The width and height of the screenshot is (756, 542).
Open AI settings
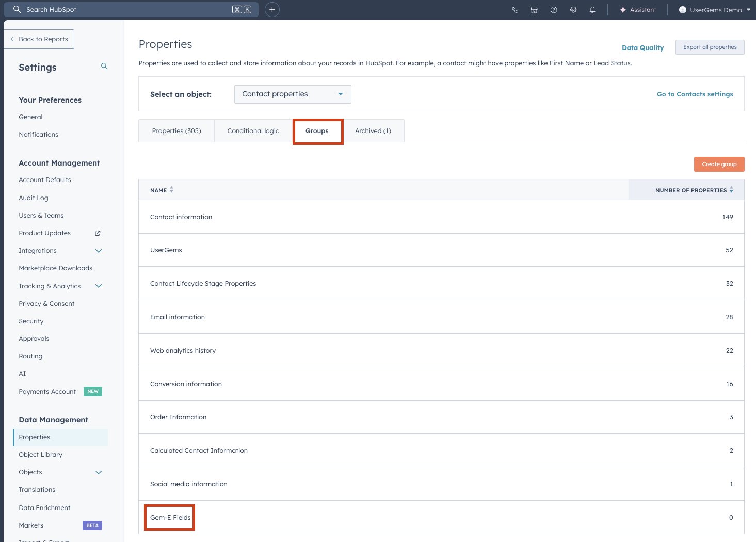click(x=22, y=374)
